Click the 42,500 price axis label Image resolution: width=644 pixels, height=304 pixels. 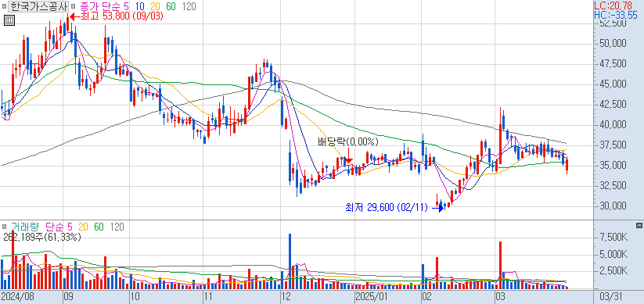point(613,105)
